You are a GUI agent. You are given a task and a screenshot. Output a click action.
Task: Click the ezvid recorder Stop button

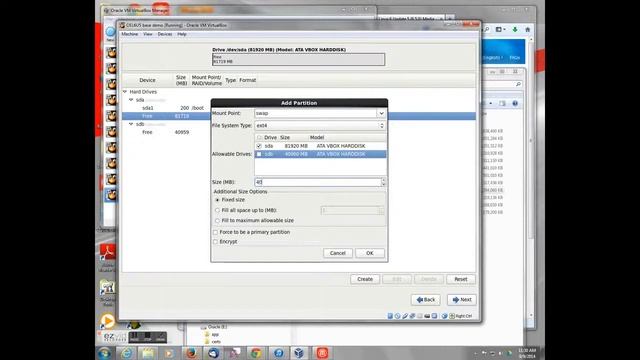[x=147, y=337]
